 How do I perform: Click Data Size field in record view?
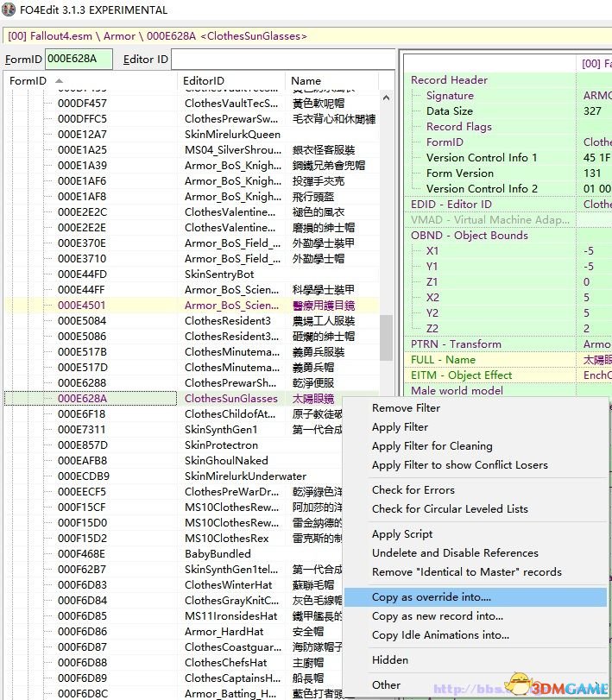(x=508, y=111)
